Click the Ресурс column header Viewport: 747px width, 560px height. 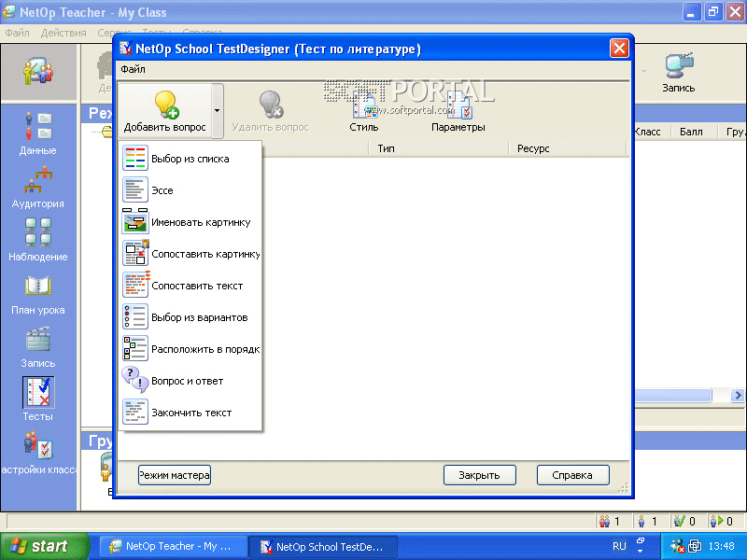[567, 148]
